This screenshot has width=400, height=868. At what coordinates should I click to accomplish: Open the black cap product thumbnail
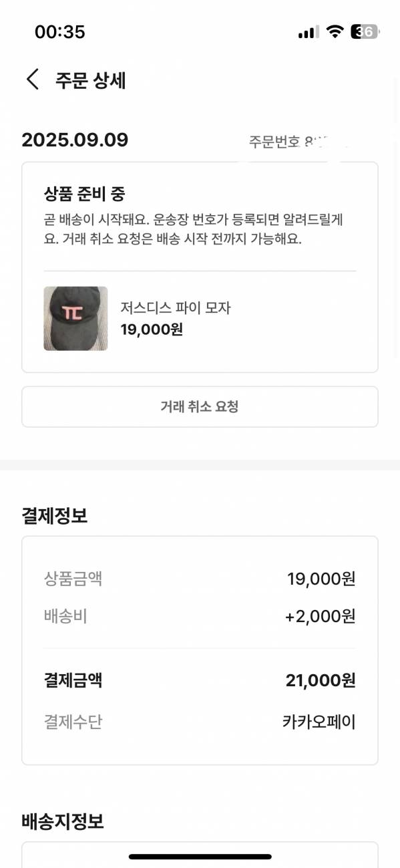pos(75,319)
